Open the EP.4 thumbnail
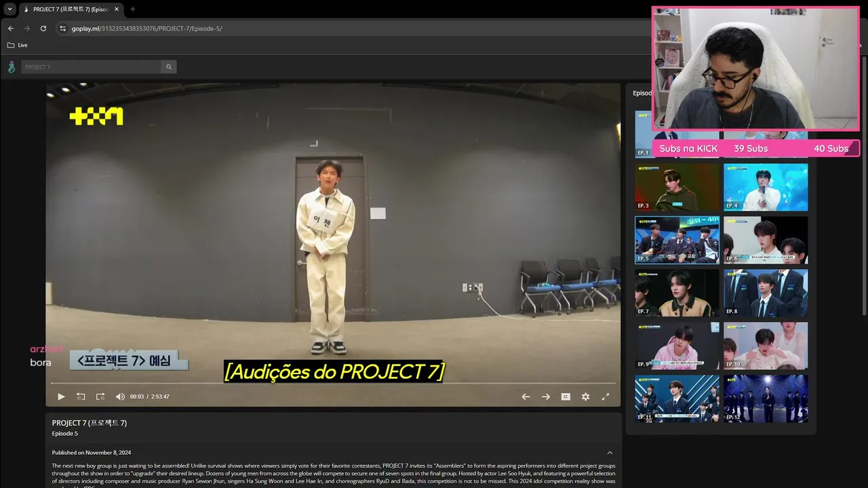This screenshot has width=868, height=488. [766, 187]
